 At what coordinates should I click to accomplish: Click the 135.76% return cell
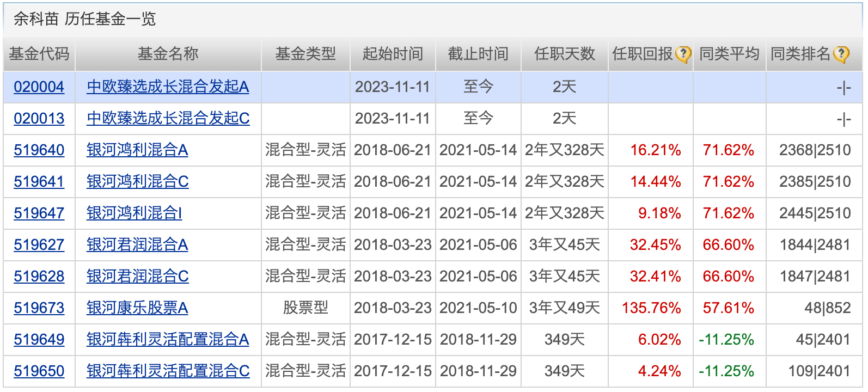[x=651, y=308]
